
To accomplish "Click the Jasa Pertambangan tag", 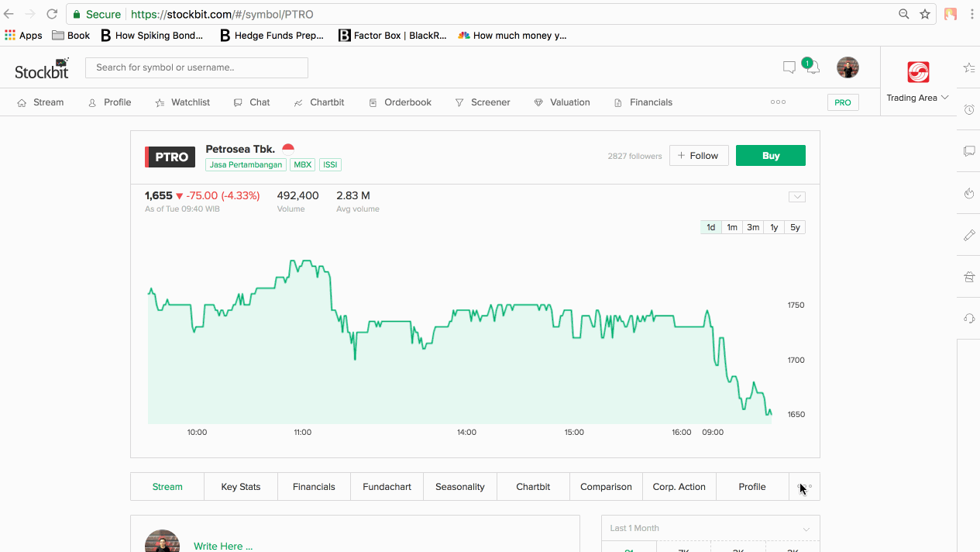I will point(246,164).
